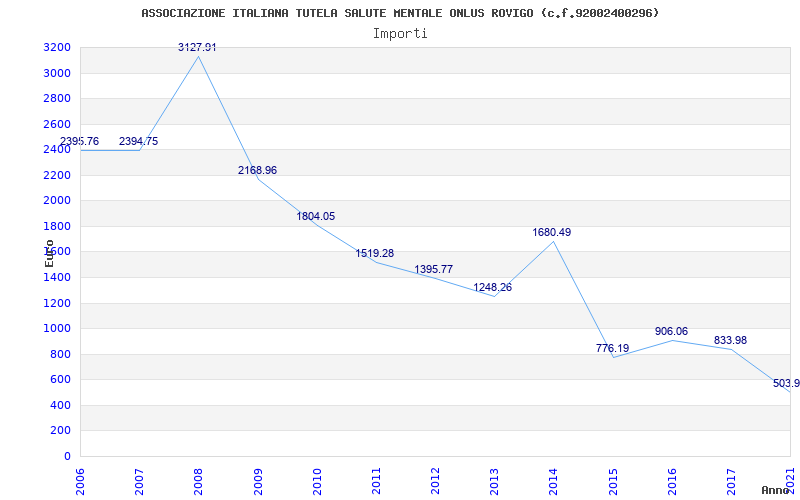The image size is (800, 500).
Task: Click the 3000 y-axis tick label
Action: click(x=57, y=73)
